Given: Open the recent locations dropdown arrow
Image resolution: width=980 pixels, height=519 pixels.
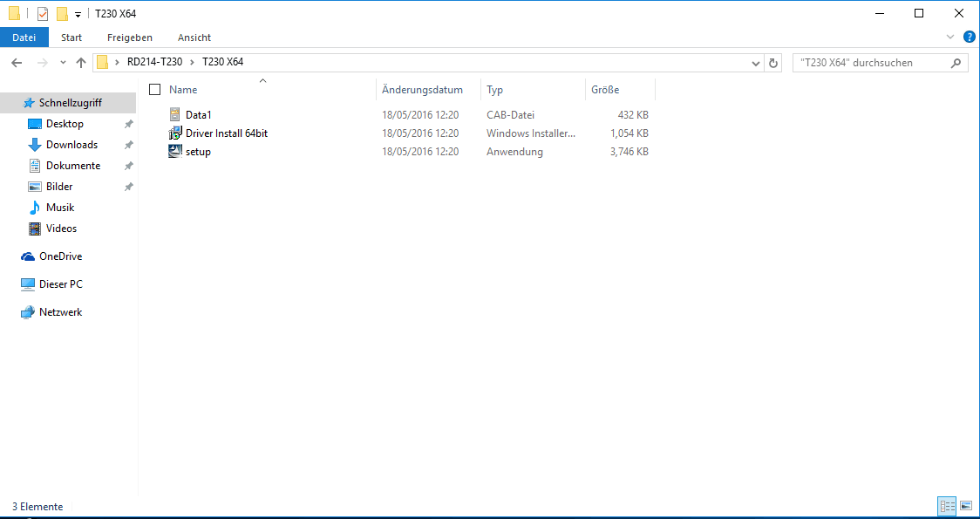Looking at the screenshot, I should 63,63.
